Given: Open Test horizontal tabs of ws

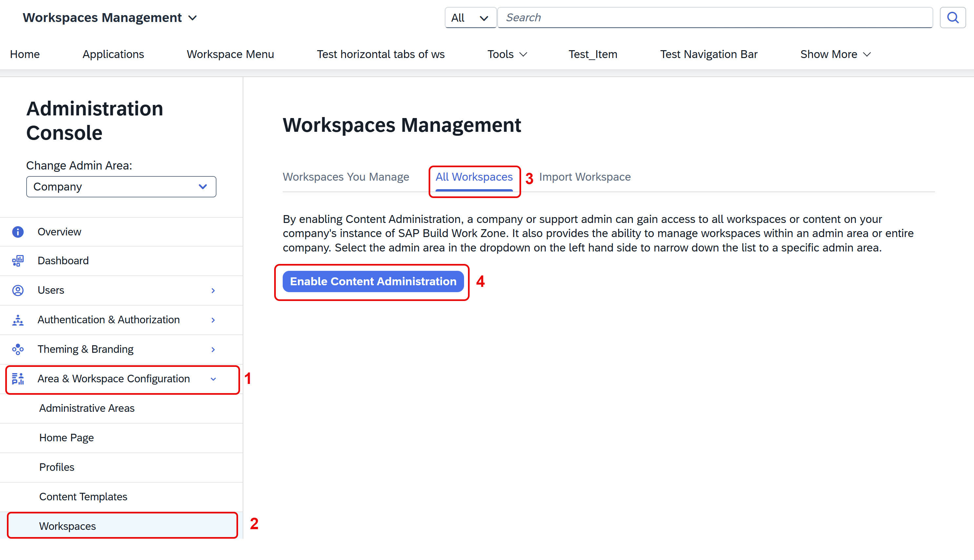Looking at the screenshot, I should tap(380, 54).
